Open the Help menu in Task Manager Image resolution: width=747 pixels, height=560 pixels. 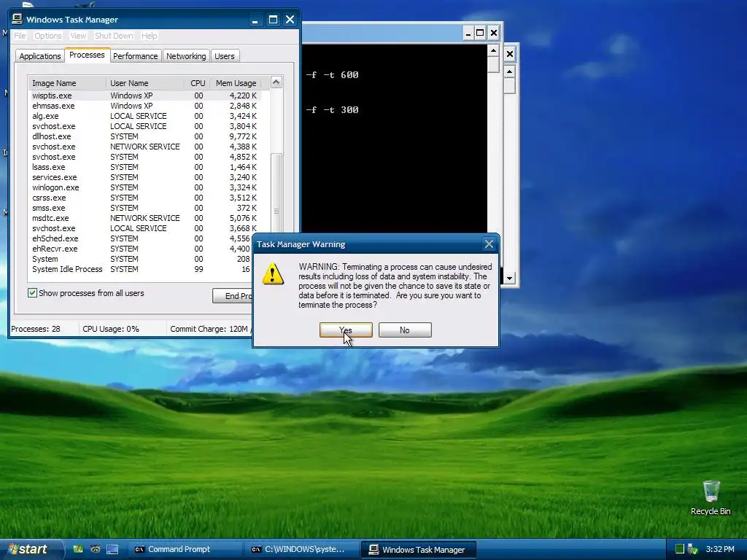(x=149, y=36)
